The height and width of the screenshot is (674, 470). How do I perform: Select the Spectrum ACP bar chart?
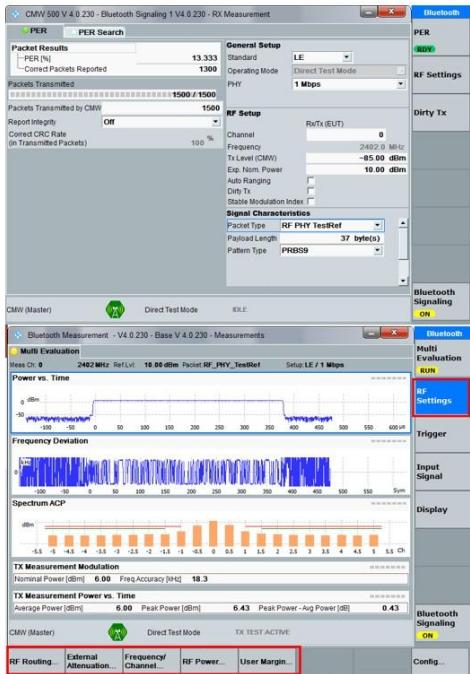click(210, 527)
